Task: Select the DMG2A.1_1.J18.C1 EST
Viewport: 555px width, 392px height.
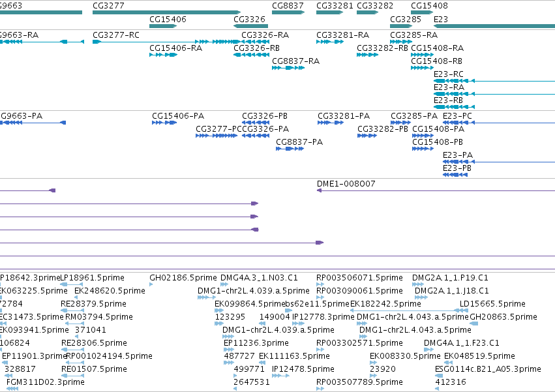Action: click(421, 297)
